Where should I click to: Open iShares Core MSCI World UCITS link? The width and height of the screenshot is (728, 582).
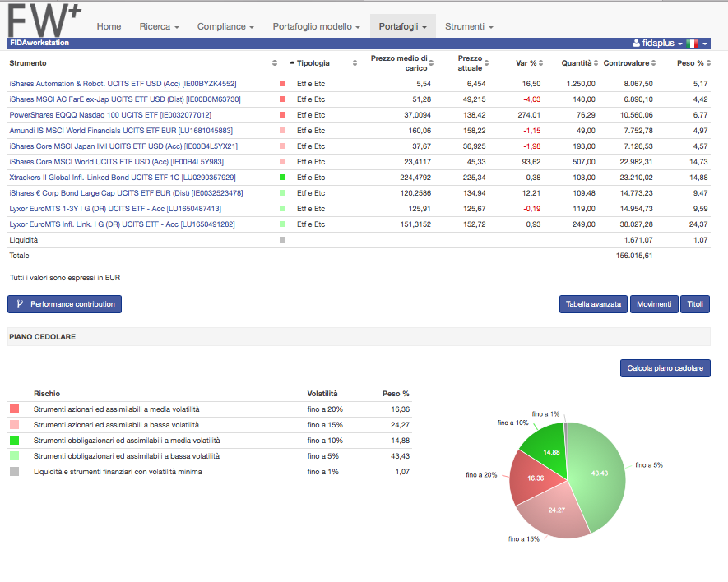click(x=117, y=162)
